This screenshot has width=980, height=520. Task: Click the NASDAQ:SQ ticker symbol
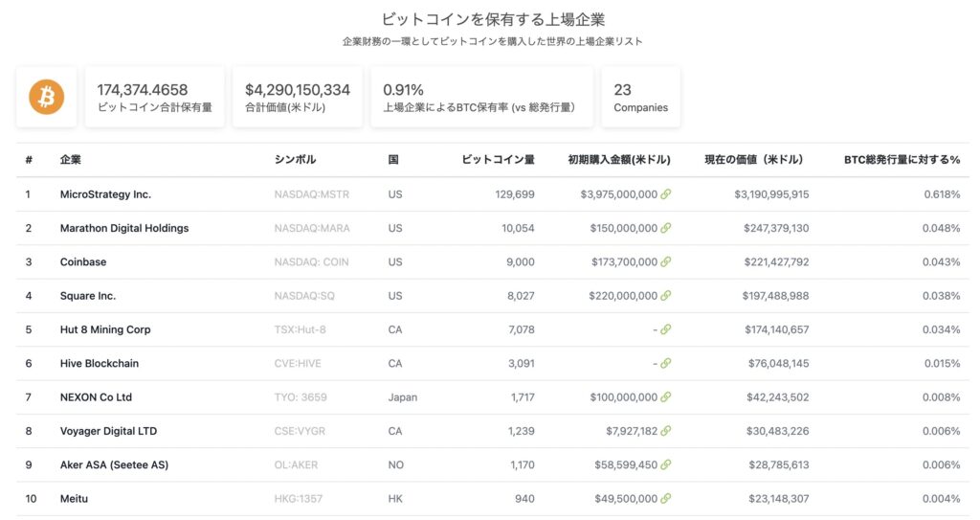coord(304,296)
